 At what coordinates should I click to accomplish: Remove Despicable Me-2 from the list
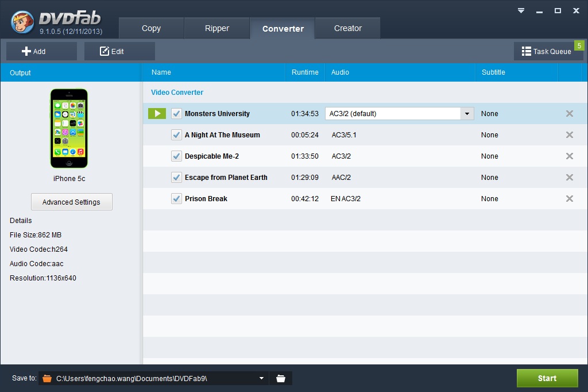[569, 156]
